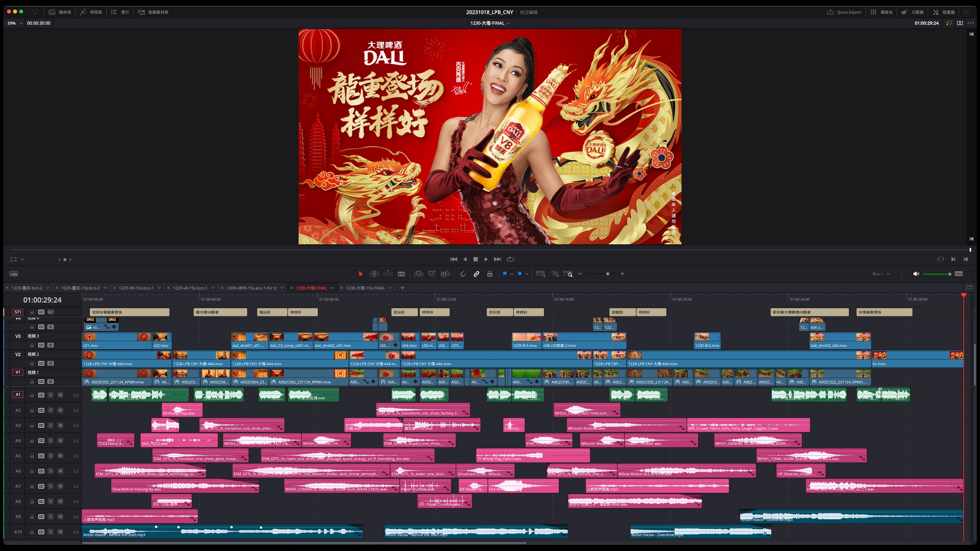Screen dimensions: 980x551
Task: Switch to the 1229-v8-15s-bco-1 timeline tab
Action: [190, 288]
